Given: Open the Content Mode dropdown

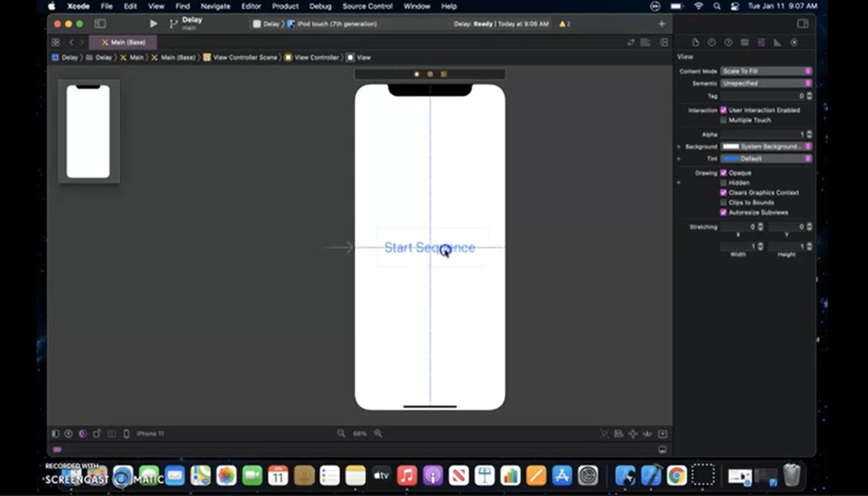Looking at the screenshot, I should [766, 71].
